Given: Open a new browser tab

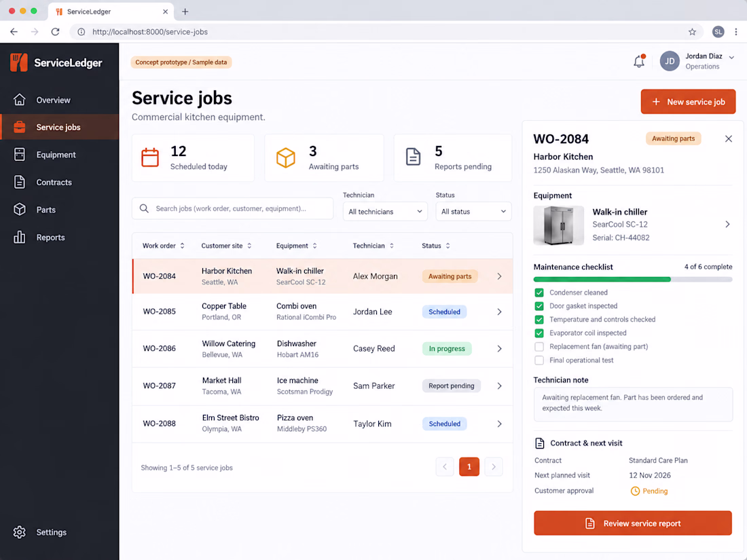Looking at the screenshot, I should (185, 12).
